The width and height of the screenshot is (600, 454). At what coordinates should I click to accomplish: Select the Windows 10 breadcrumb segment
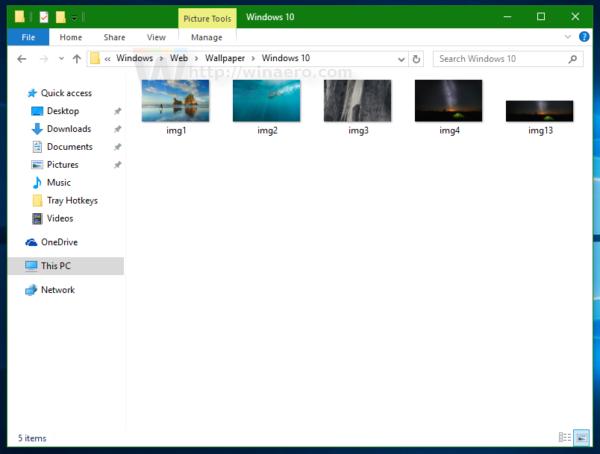[285, 58]
